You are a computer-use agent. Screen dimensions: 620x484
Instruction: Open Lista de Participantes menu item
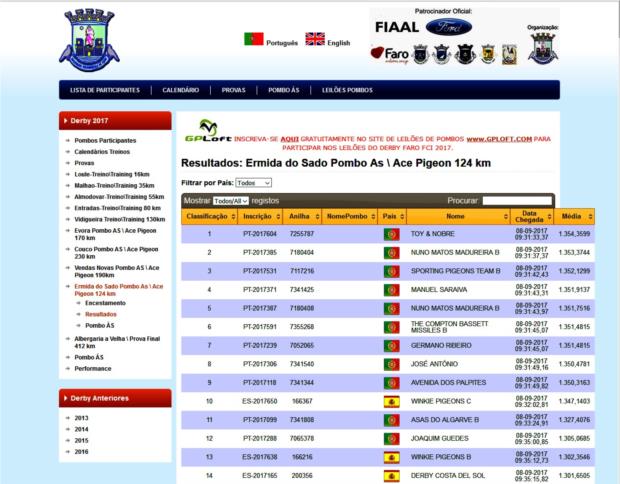coord(104,89)
